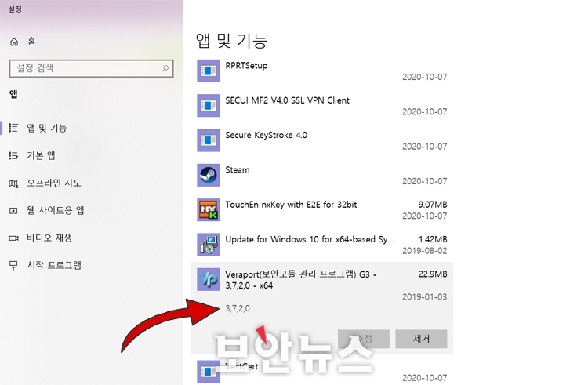Select Update for Windows 10 for x64-based entry

(x=310, y=240)
